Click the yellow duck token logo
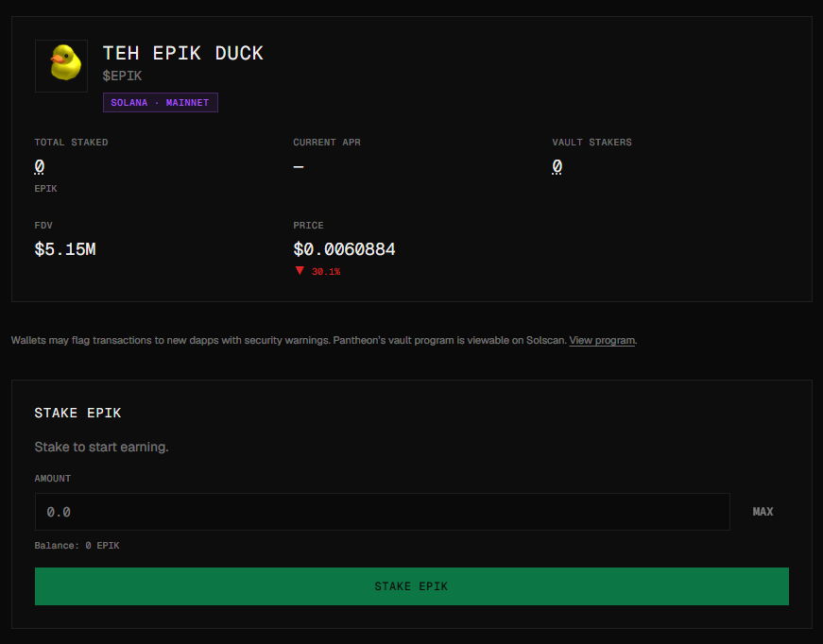Screen dimensions: 823x644 (x=61, y=66)
